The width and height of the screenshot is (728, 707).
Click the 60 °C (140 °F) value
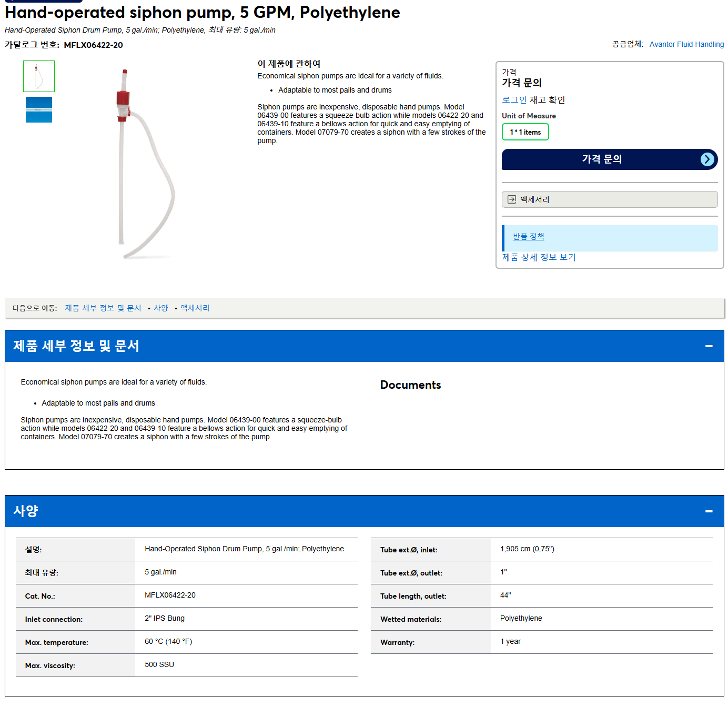point(168,642)
